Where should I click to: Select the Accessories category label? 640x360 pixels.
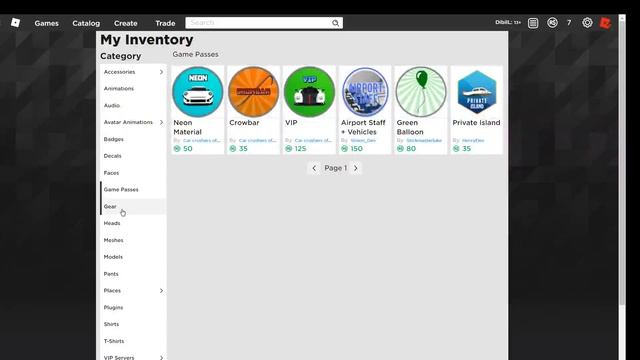pyautogui.click(x=119, y=72)
